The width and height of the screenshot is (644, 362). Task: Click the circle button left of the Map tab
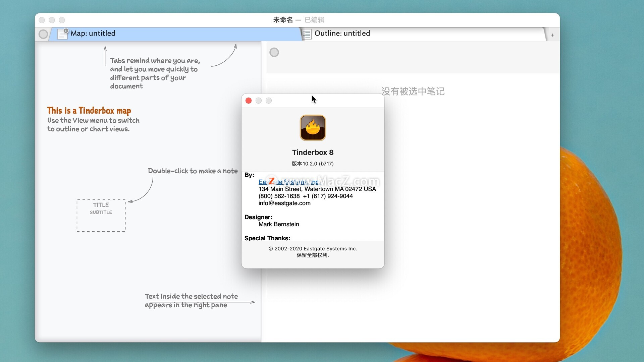pyautogui.click(x=43, y=34)
